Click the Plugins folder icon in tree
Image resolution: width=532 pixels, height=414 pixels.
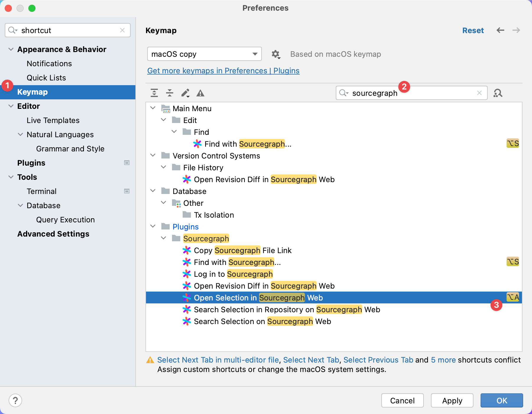166,227
